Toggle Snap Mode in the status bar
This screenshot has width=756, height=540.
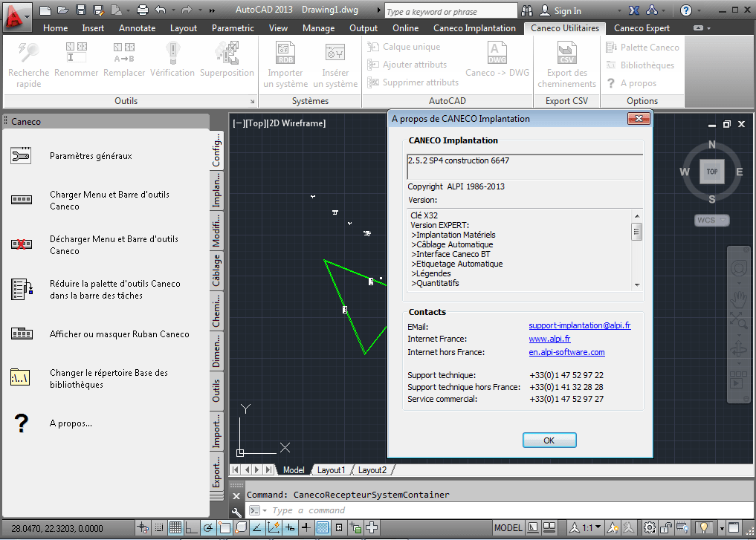pos(158,528)
